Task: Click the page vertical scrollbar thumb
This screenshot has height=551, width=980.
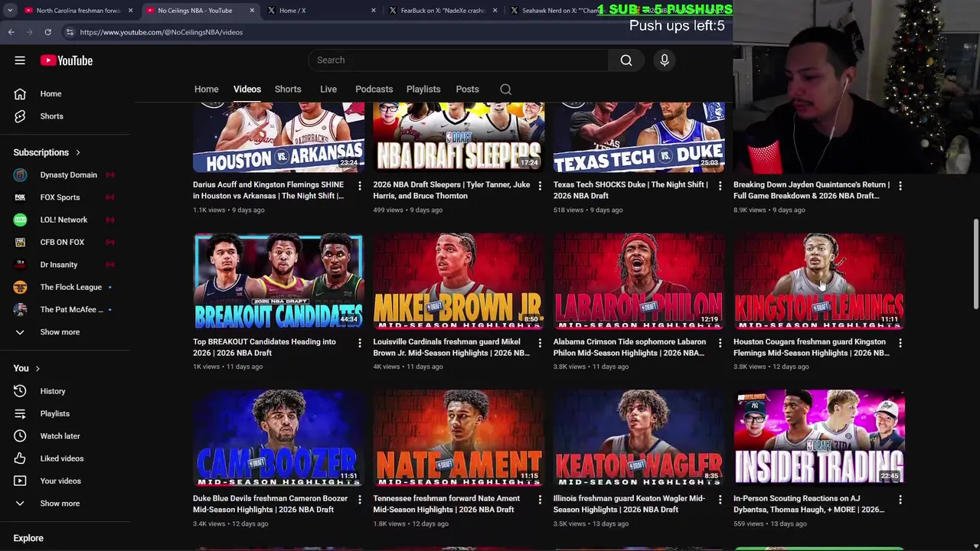Action: click(975, 264)
